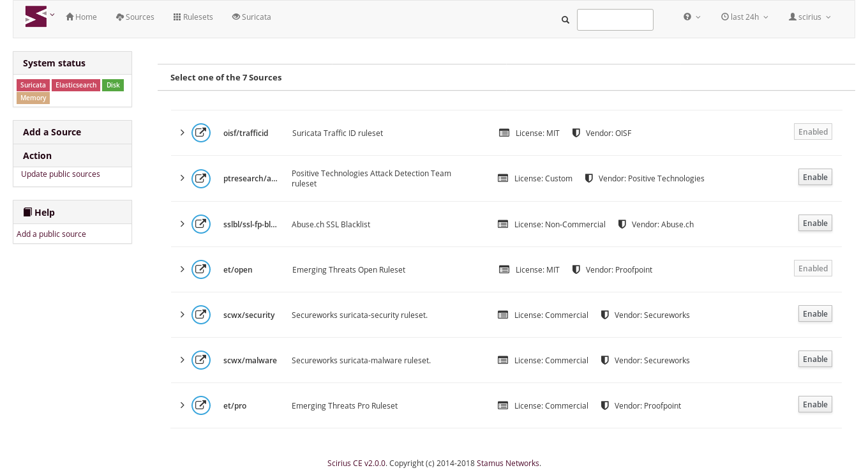Image resolution: width=868 pixels, height=475 pixels.
Task: Enable the Abuse.ch SSL Blacklist source
Action: [815, 223]
